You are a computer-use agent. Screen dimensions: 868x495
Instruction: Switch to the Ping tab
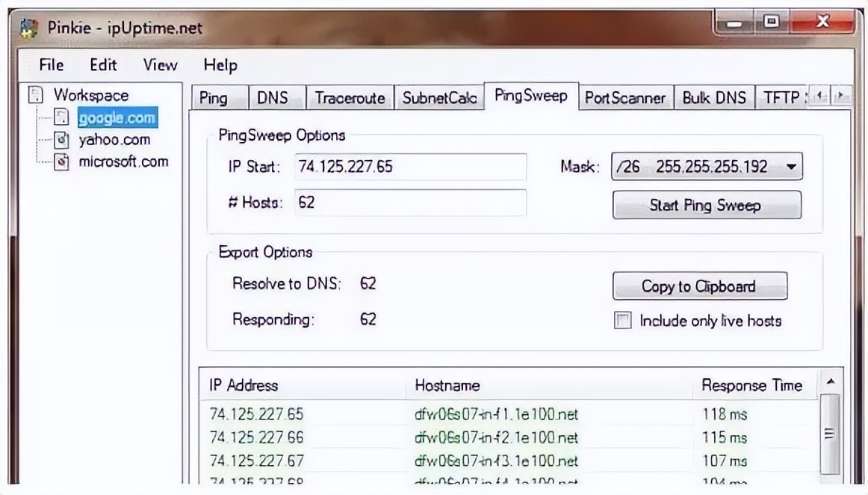point(220,98)
